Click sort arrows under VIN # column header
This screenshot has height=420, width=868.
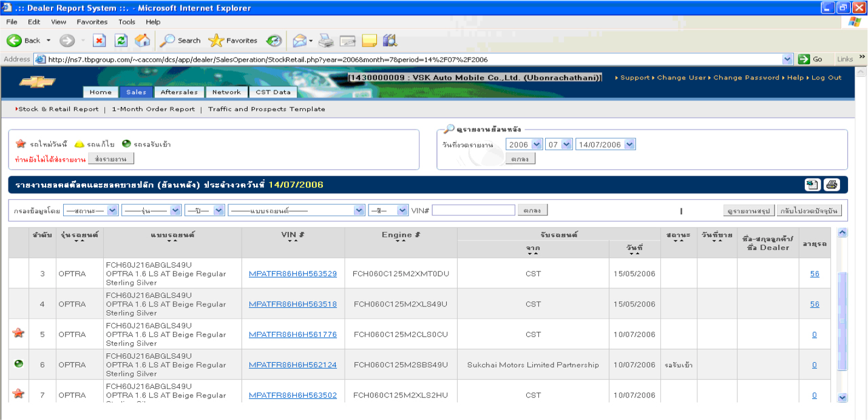(x=293, y=241)
